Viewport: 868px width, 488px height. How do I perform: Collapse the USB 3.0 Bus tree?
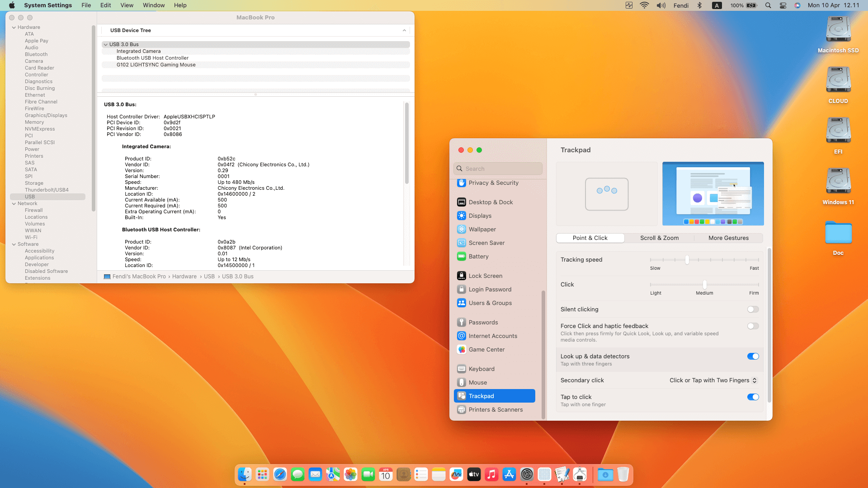pyautogui.click(x=105, y=45)
